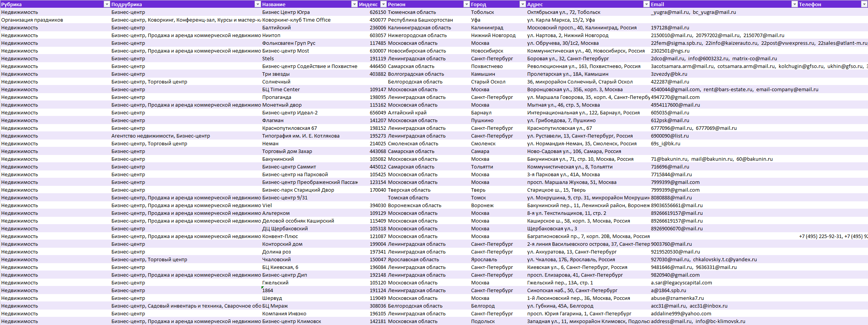This screenshot has height=325, width=868.
Task: Select cell 'Ярославская область'
Action: coord(429,259)
